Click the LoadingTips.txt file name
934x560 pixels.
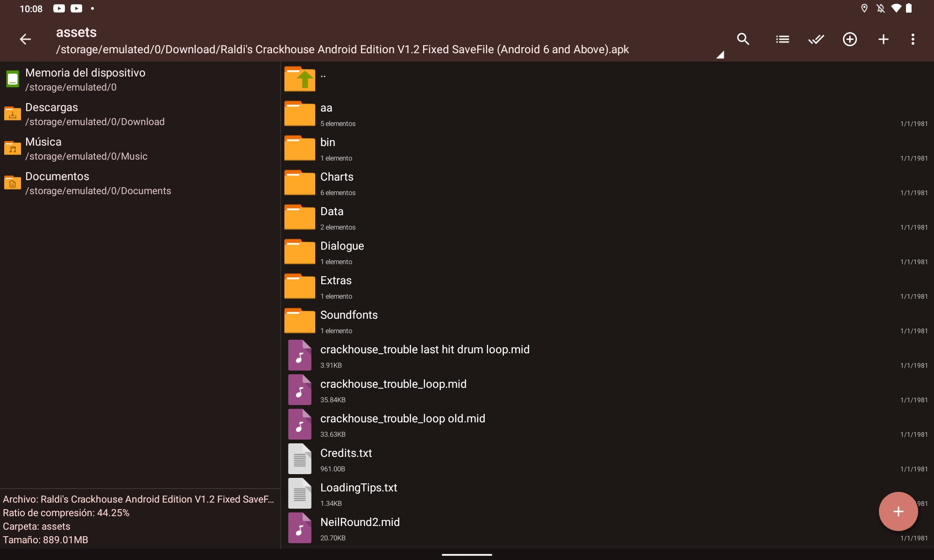(359, 488)
